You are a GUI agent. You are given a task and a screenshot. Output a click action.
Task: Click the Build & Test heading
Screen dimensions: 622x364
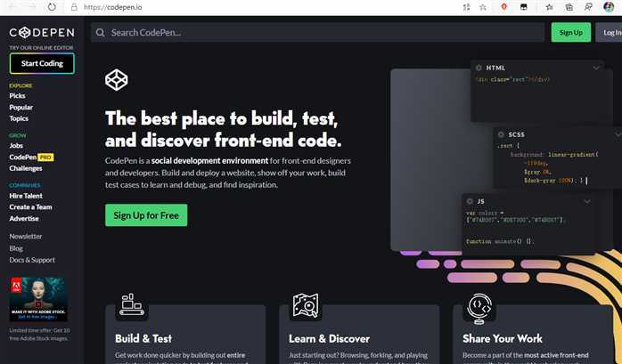[143, 339]
